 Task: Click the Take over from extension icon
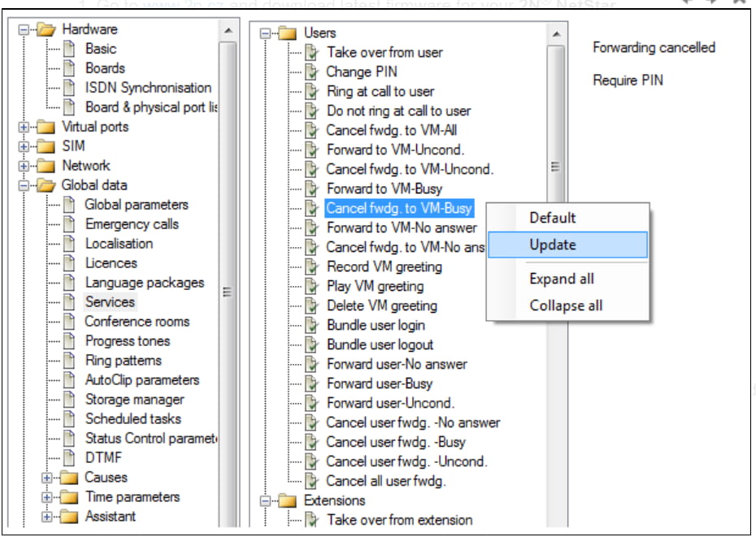(312, 520)
